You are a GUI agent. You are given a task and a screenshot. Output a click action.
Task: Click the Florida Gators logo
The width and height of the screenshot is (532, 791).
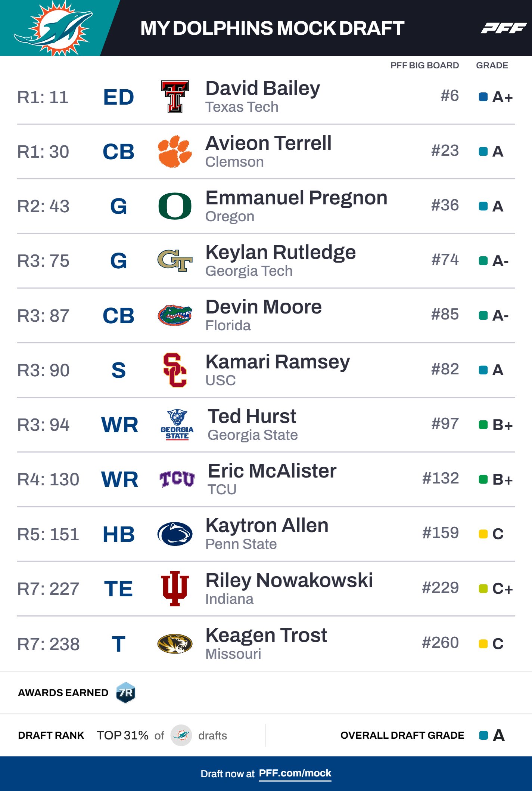click(x=175, y=315)
